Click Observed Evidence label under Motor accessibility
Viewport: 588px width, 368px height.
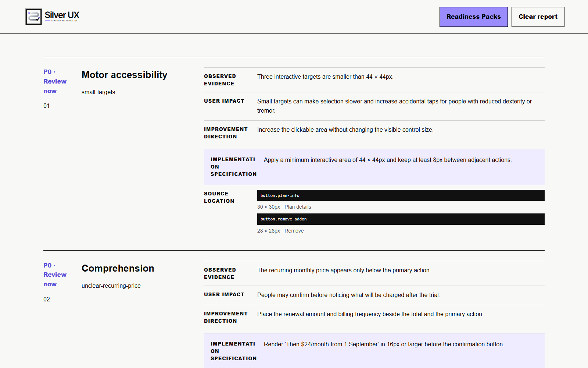click(220, 80)
